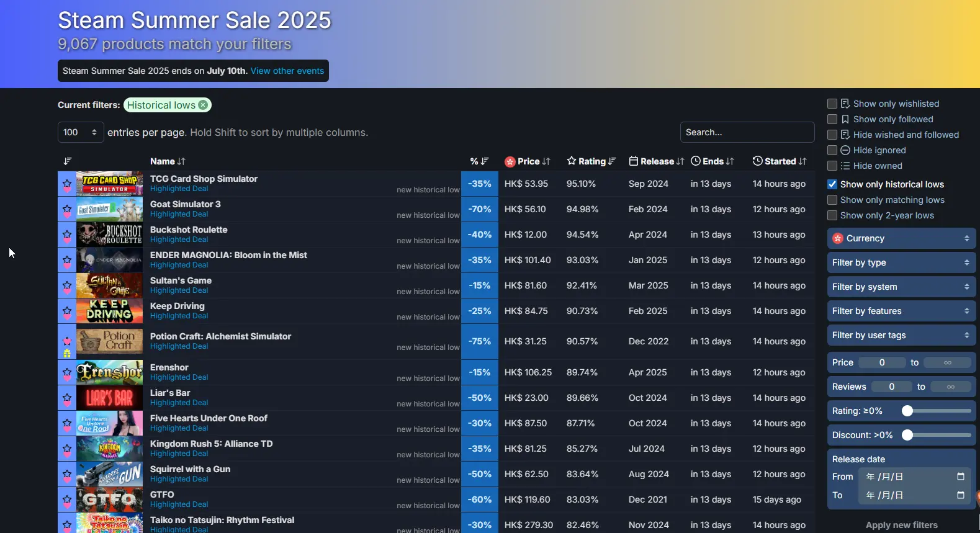Click the wishlist star for Goat Simulator 3
This screenshot has width=980, height=533.
[67, 209]
